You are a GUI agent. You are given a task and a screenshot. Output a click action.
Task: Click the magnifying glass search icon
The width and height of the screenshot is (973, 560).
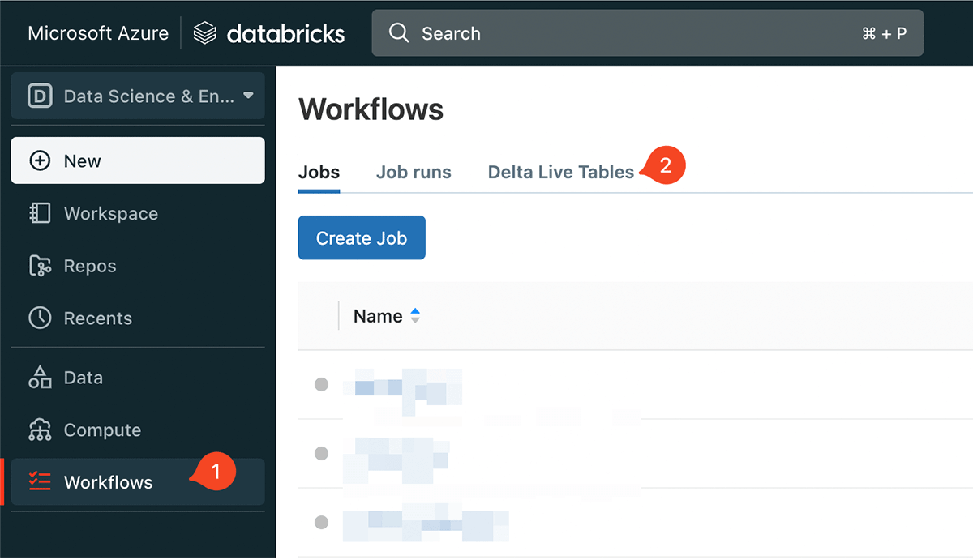tap(399, 33)
